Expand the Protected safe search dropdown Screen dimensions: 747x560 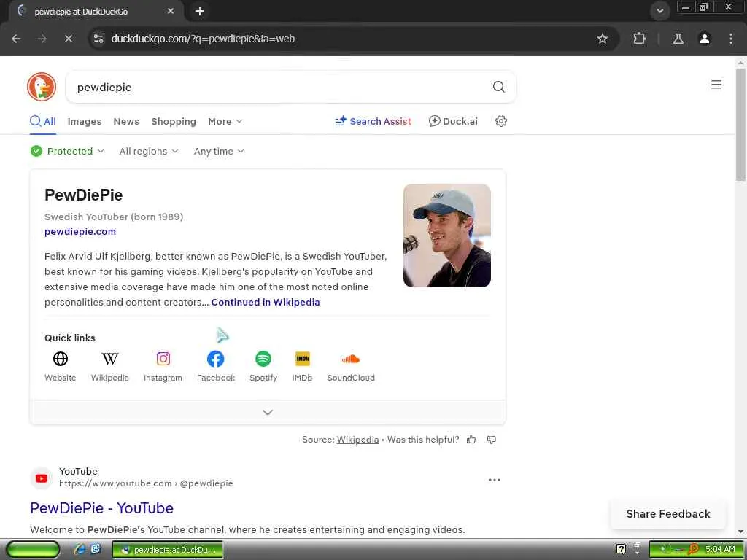pos(67,151)
